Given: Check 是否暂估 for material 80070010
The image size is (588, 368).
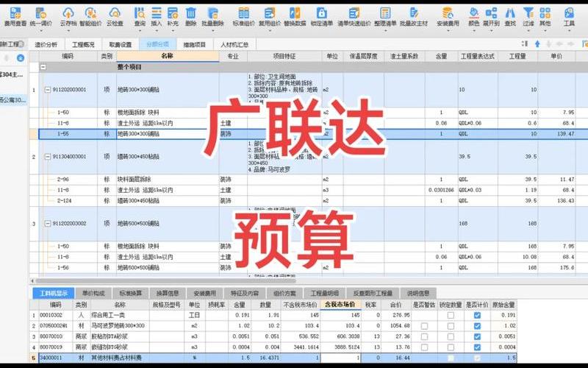Looking at the screenshot, I should (424, 336).
